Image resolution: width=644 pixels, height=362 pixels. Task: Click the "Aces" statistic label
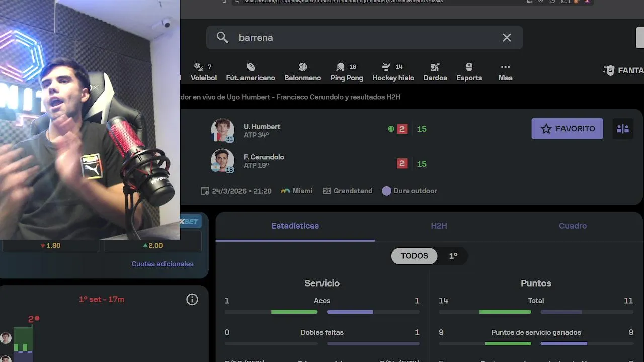coord(322,301)
